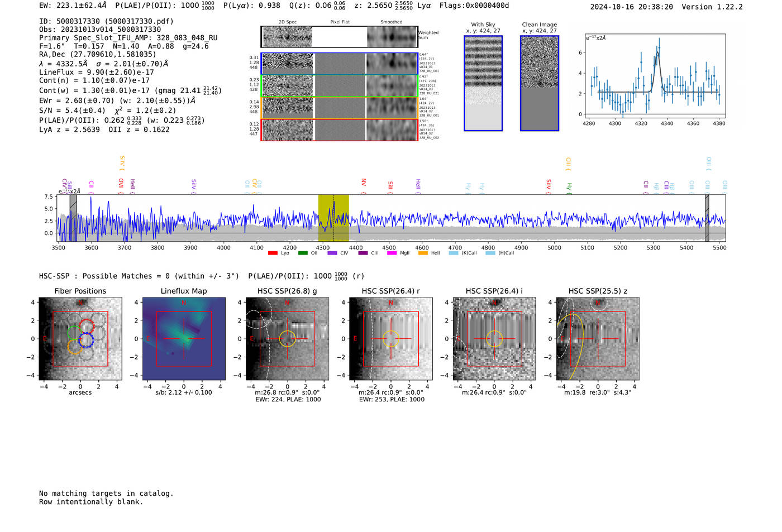782x532 pixels.
Task: Click the CIII legend swatch
Action: [363, 253]
